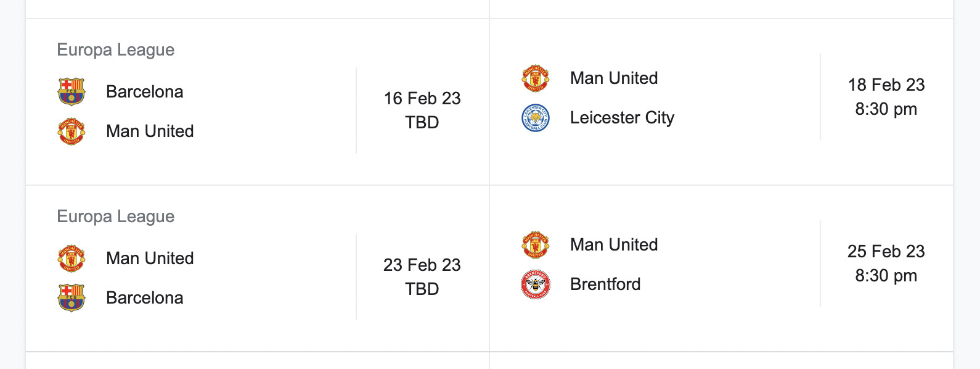Click Europa League label of 23 Feb match

tap(116, 217)
